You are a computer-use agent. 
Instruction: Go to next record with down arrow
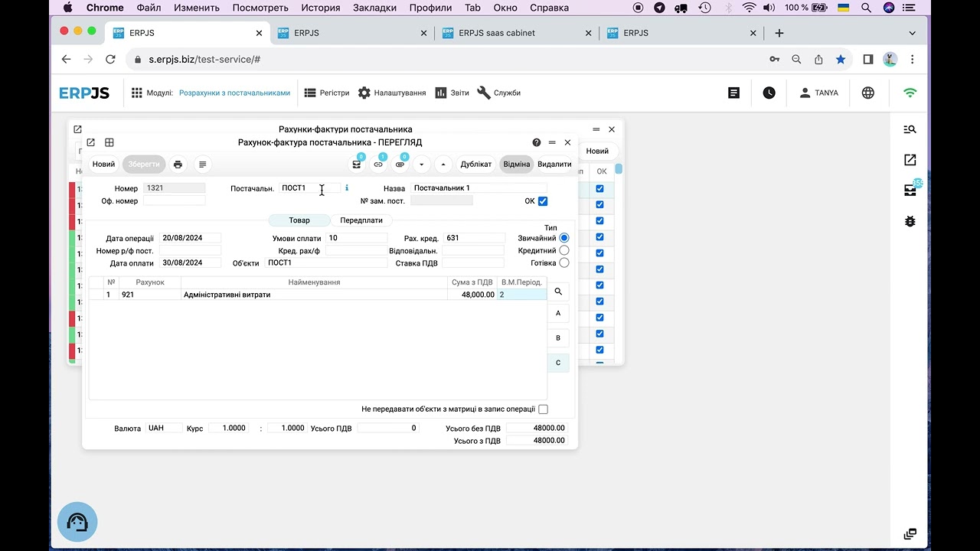(x=422, y=165)
